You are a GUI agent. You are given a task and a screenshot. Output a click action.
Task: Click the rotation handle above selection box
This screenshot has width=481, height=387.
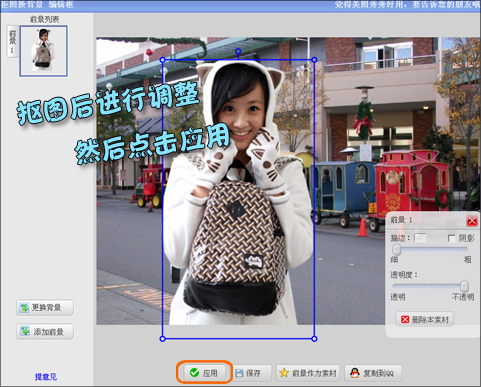coord(238,51)
